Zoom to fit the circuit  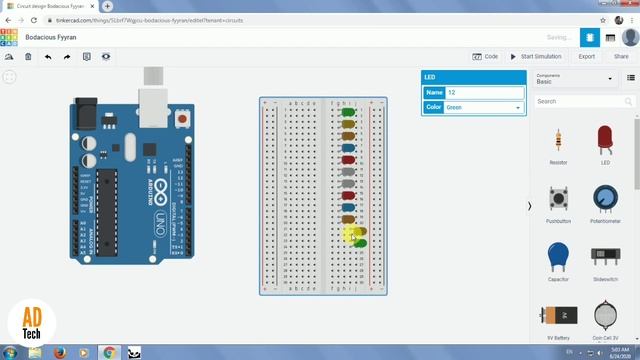tap(9, 77)
